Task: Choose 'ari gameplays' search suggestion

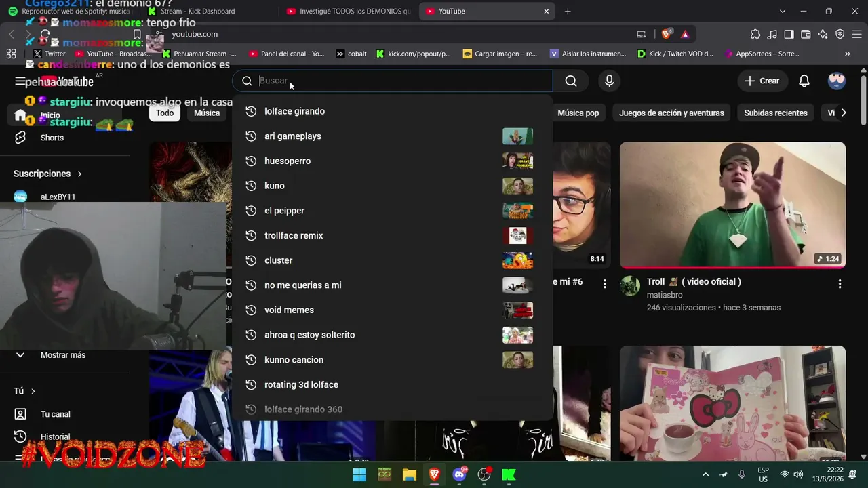Action: [x=392, y=136]
